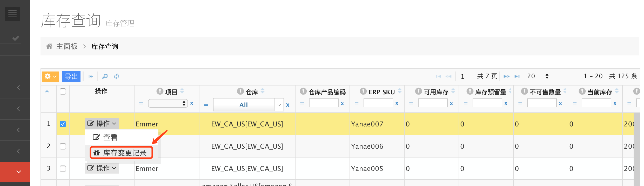Sort by 当前库存 column sort arrows
This screenshot has height=186, width=644.
(x=617, y=91)
